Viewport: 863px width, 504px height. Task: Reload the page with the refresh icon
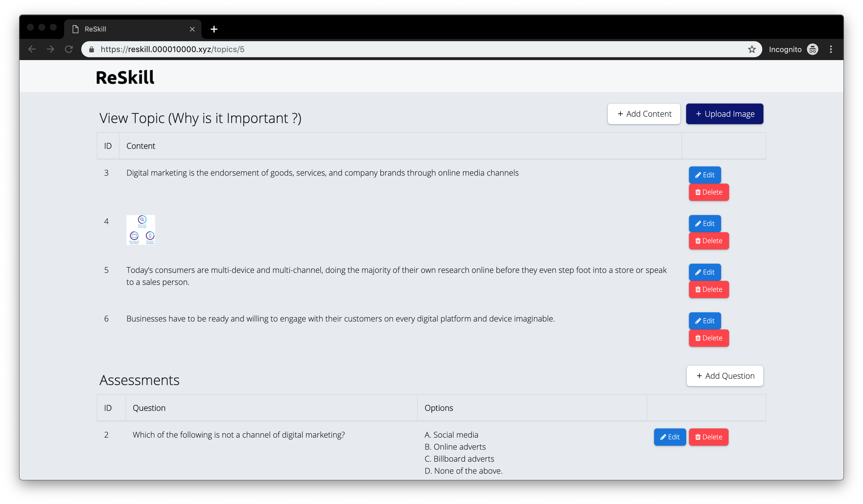[x=69, y=49]
